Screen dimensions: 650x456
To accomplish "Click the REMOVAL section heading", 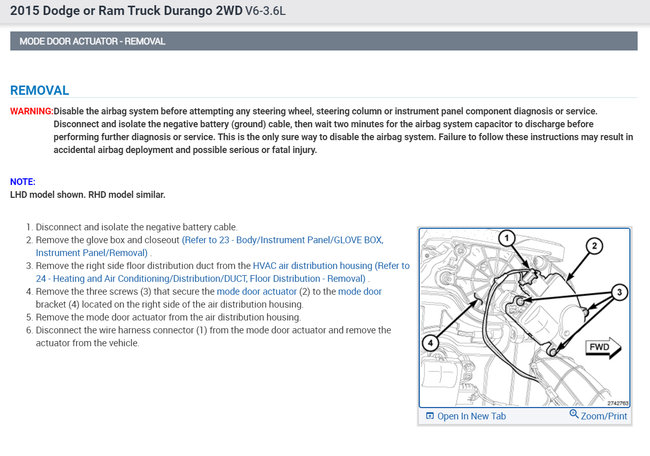I will click(39, 90).
